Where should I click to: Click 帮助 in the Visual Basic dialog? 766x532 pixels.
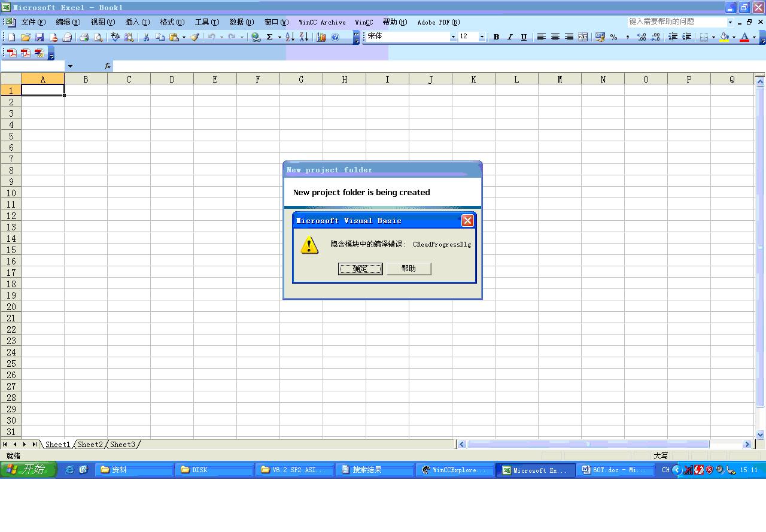(x=409, y=269)
